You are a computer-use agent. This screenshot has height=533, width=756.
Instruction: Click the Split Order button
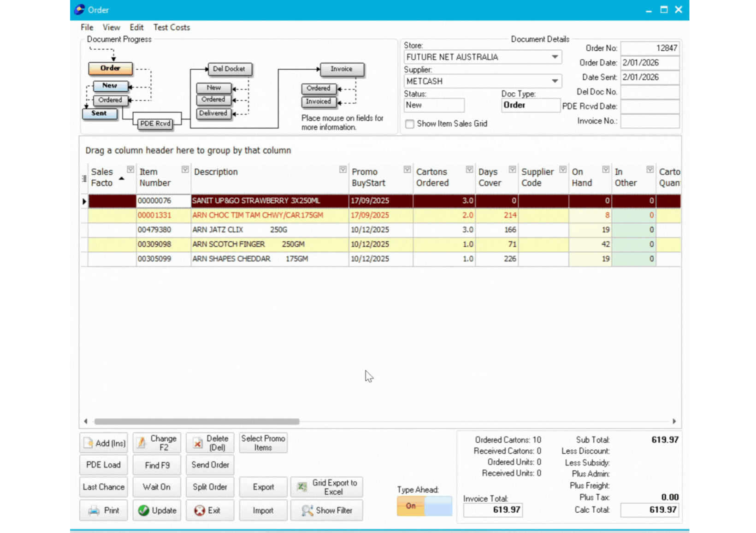coord(210,487)
